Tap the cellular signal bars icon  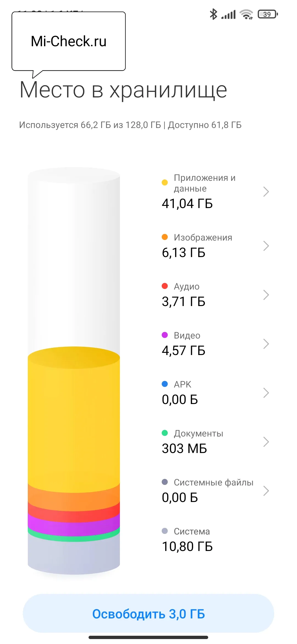[229, 15]
